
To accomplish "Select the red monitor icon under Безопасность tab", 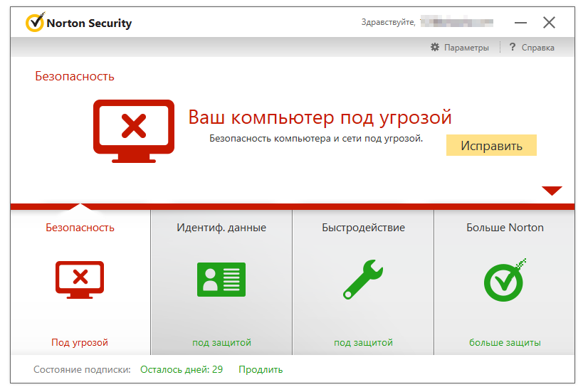I will click(80, 280).
